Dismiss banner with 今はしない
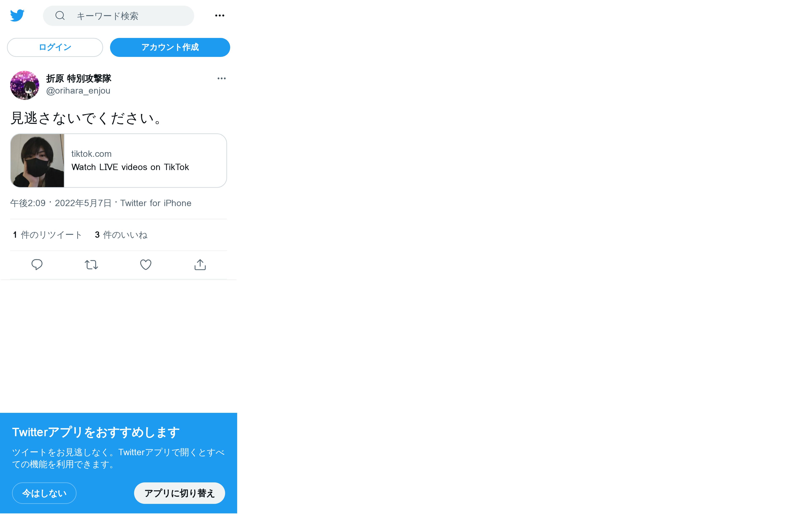Screen dimensions: 812x514 coord(44,493)
